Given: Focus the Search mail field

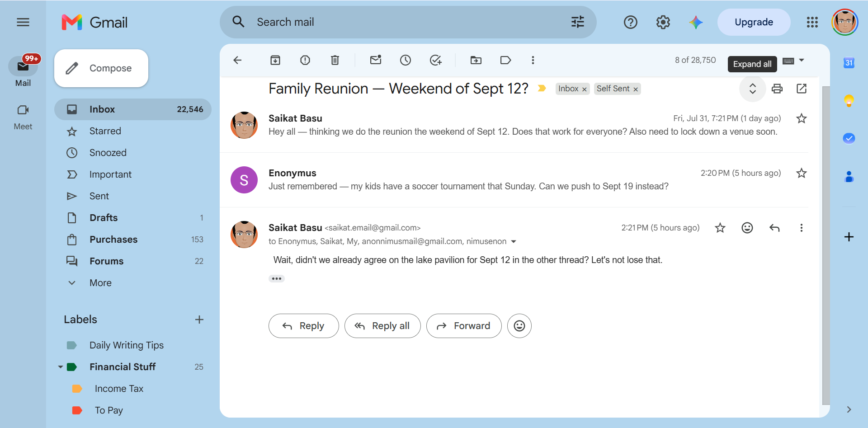Looking at the screenshot, I should pyautogui.click(x=408, y=22).
